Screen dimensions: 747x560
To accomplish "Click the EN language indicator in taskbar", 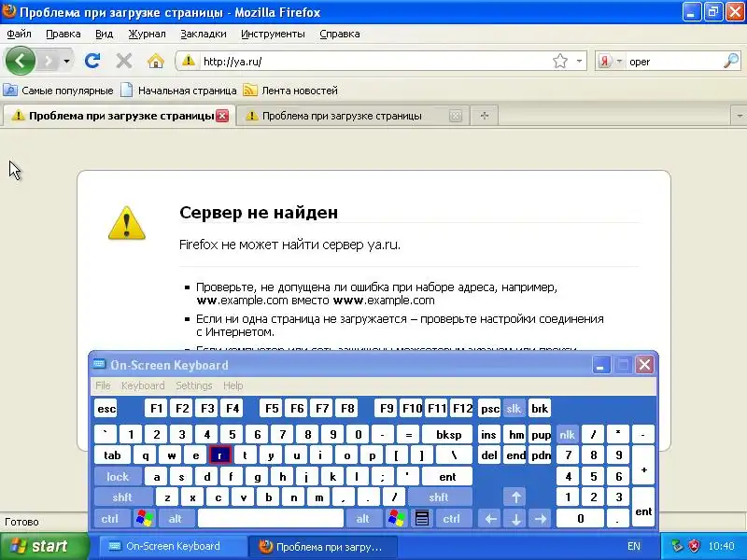I will 634,546.
